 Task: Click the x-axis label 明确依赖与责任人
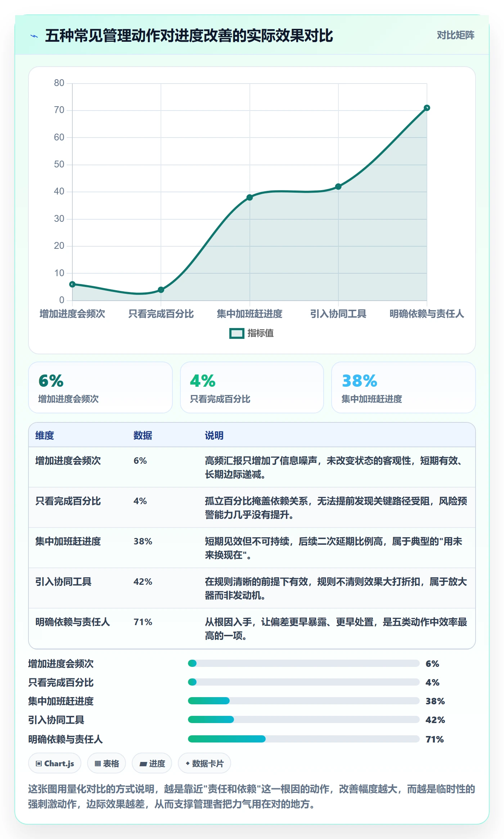coord(427,314)
